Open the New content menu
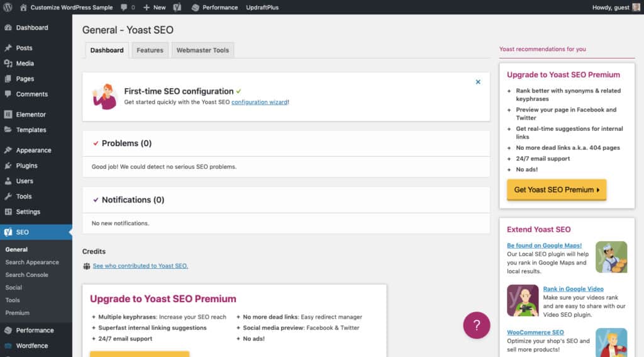644x357 pixels. point(155,8)
